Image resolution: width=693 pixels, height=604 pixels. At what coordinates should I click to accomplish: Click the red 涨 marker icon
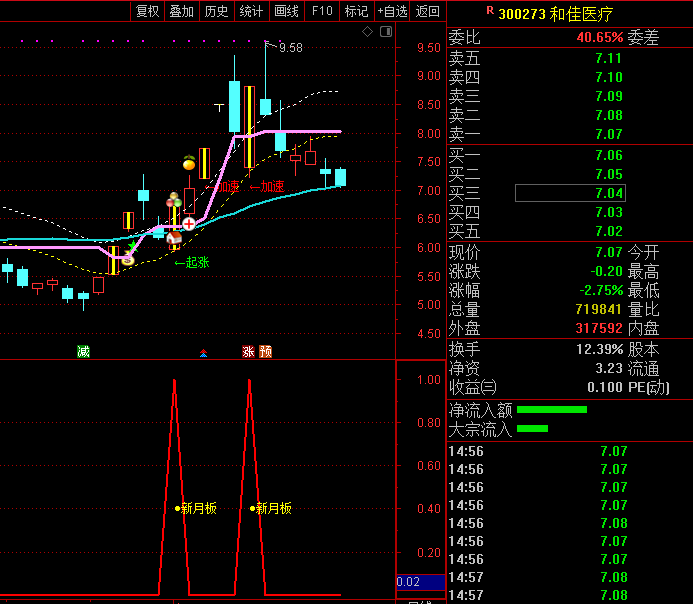[247, 351]
